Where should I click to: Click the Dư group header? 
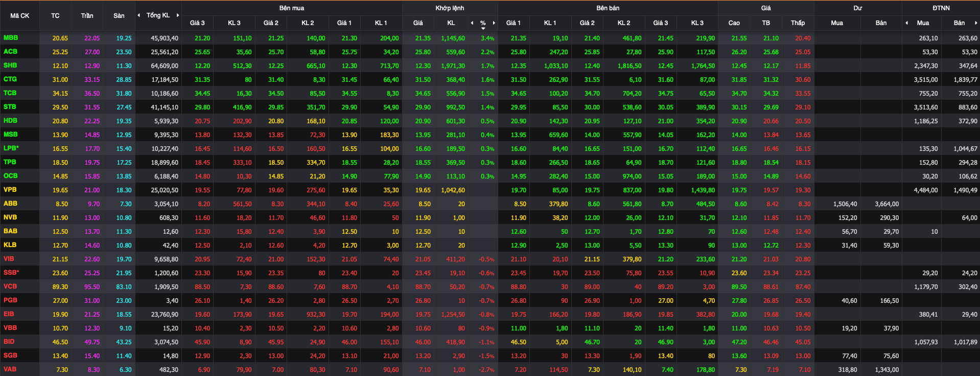tap(858, 8)
